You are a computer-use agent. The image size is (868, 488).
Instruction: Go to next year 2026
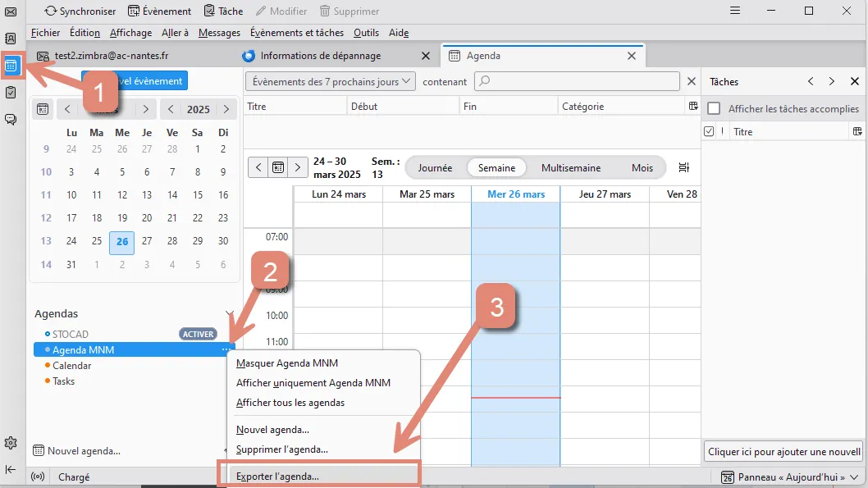[226, 109]
